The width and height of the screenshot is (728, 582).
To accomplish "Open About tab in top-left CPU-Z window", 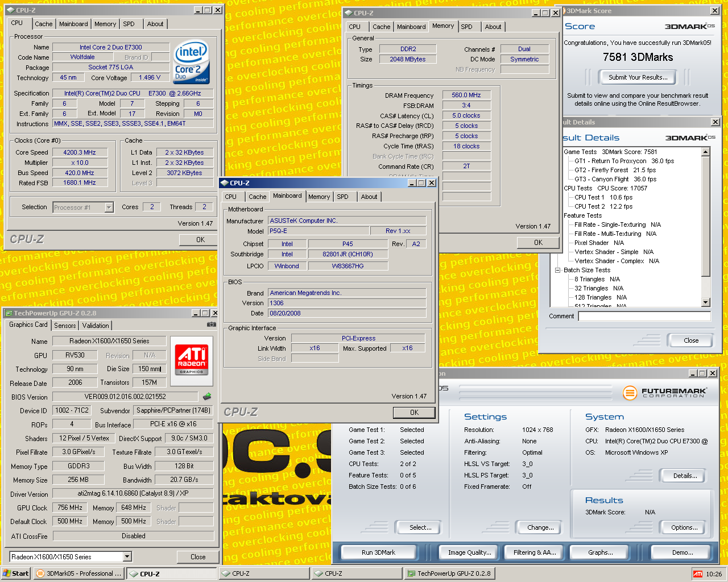I will coord(155,24).
